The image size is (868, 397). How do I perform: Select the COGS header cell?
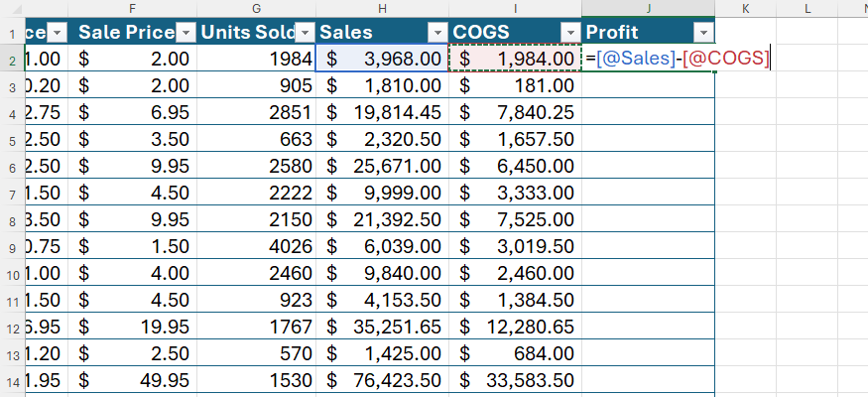515,32
